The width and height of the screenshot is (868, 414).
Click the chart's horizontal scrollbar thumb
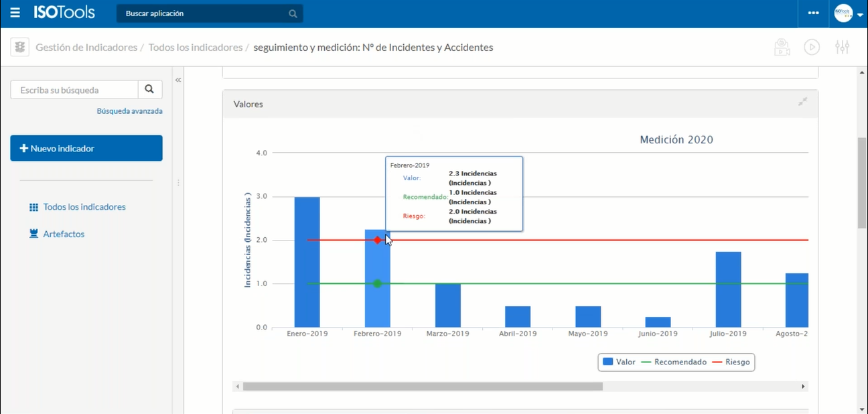click(422, 387)
